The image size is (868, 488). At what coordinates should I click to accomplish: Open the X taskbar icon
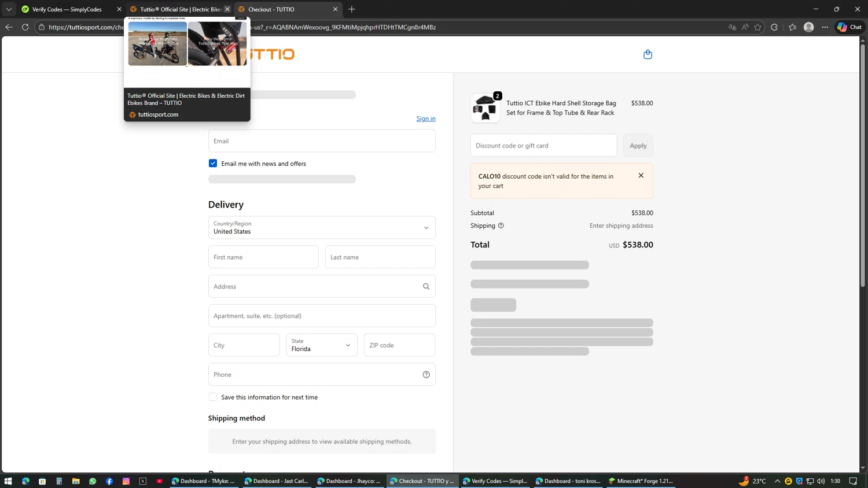[x=143, y=481]
